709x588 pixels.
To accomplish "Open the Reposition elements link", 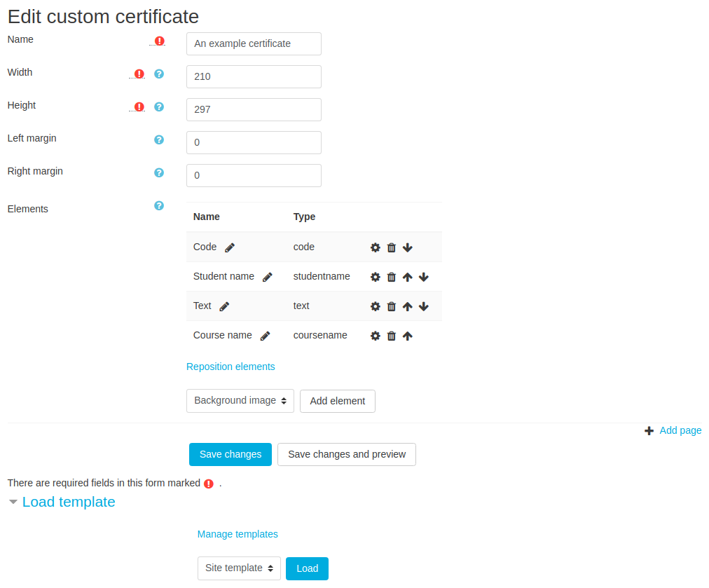I will tap(230, 367).
